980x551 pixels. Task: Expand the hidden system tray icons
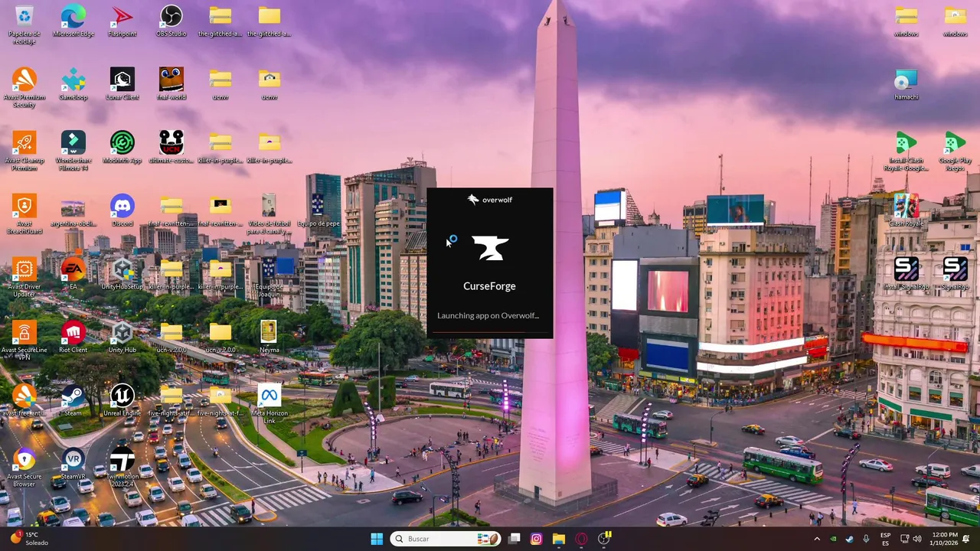pos(817,539)
